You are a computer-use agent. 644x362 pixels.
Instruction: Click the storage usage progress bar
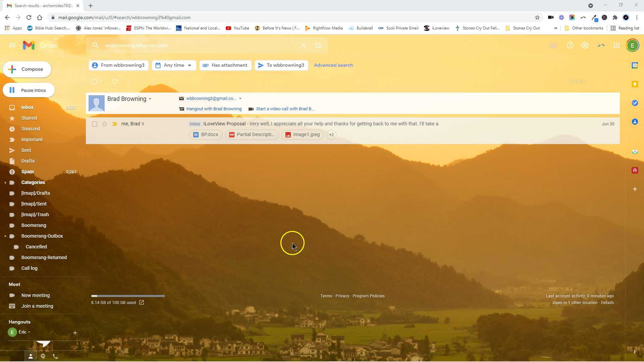tap(128, 296)
